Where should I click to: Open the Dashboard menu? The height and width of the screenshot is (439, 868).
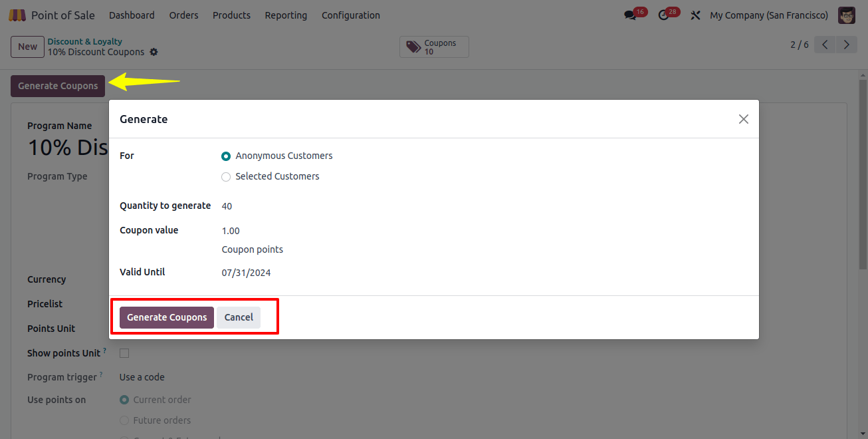pos(132,15)
